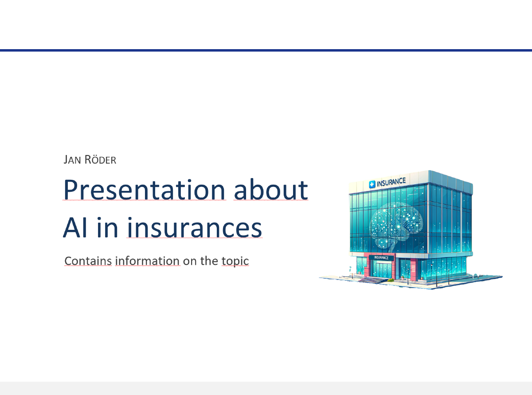
Task: Select the subtitle 'Contains information on the topic'
Action: coord(156,261)
